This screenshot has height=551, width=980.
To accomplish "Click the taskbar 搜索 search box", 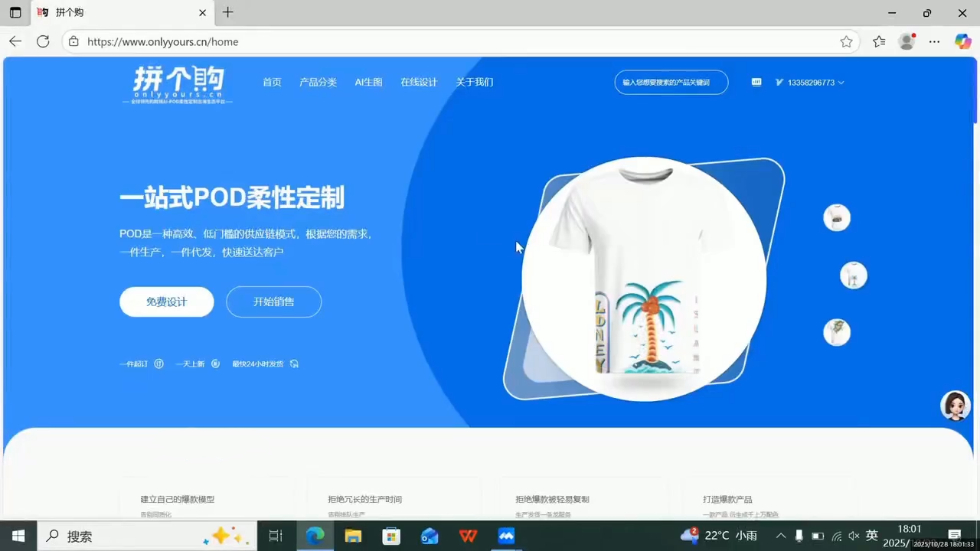I will pos(145,536).
